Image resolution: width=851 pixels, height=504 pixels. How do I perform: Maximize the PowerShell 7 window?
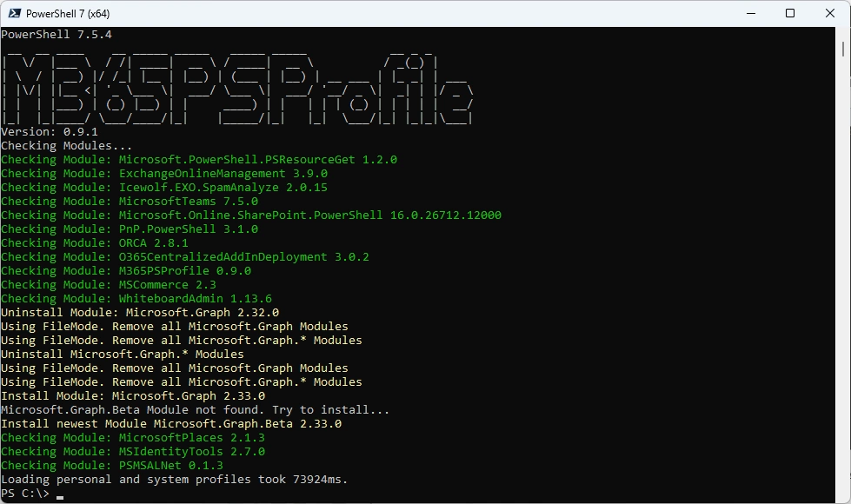coord(790,13)
